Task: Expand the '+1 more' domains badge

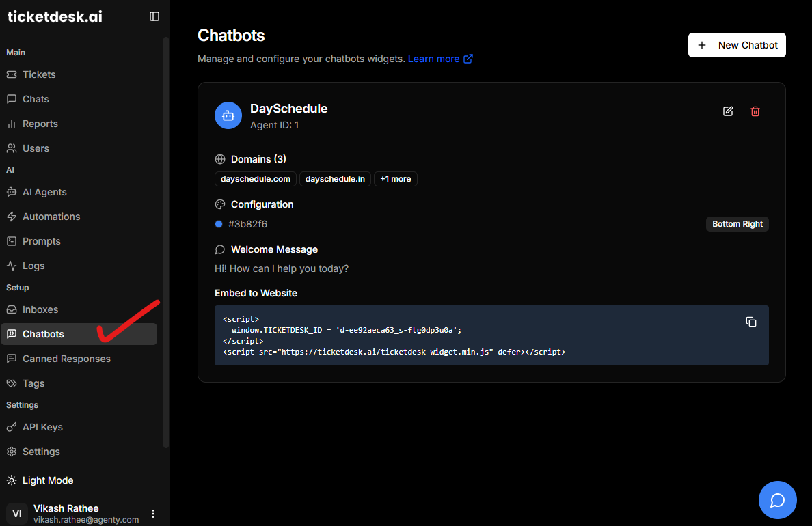Action: [x=396, y=179]
